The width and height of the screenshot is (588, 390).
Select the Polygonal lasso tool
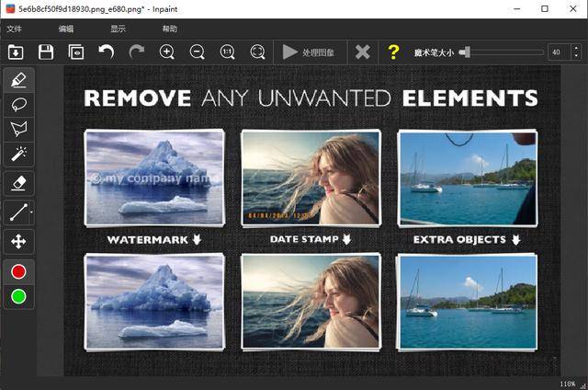pyautogui.click(x=18, y=129)
